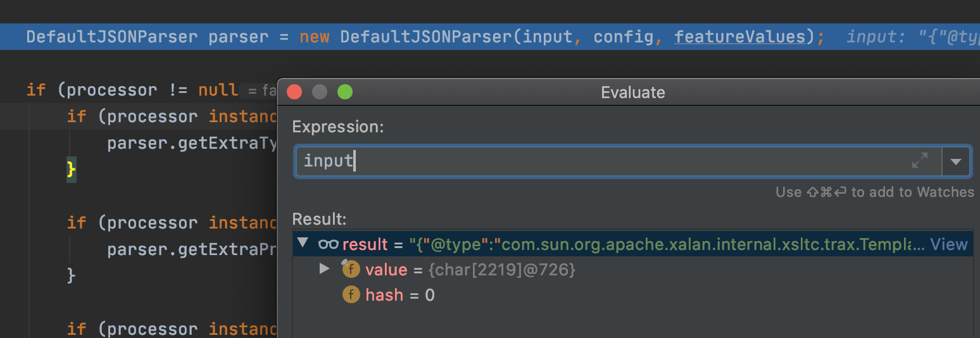
Task: Click the result string value text
Action: (x=665, y=244)
